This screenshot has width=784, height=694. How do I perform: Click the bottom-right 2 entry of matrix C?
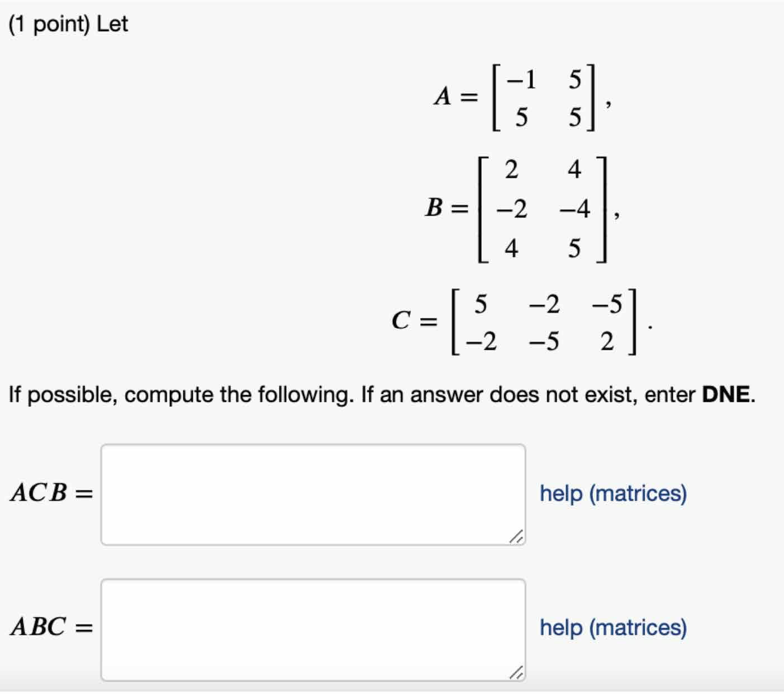pyautogui.click(x=607, y=341)
